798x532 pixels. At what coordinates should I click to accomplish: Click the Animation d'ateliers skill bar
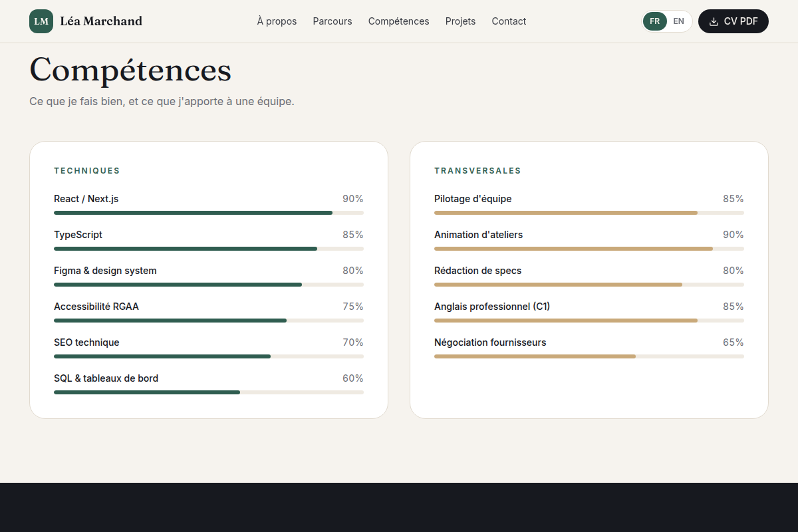point(589,249)
